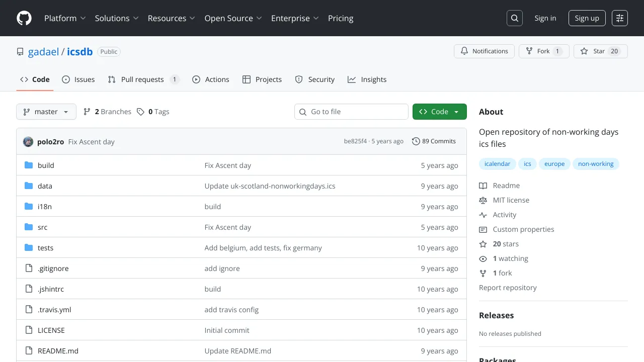Open the gadael owner link
Image resolution: width=644 pixels, height=362 pixels.
tap(44, 51)
